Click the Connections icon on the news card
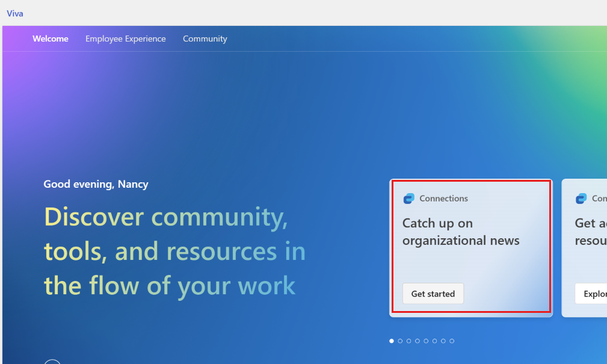Viewport: 607px width, 364px height. [409, 199]
